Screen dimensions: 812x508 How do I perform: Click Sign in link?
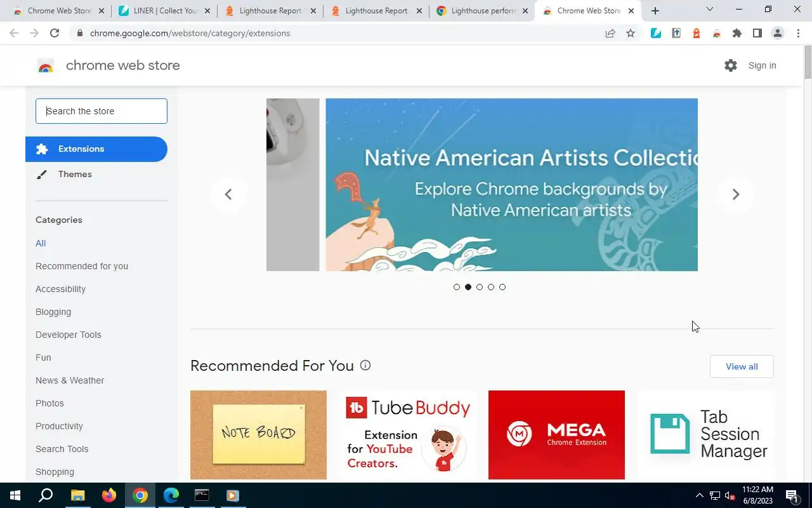click(x=762, y=65)
